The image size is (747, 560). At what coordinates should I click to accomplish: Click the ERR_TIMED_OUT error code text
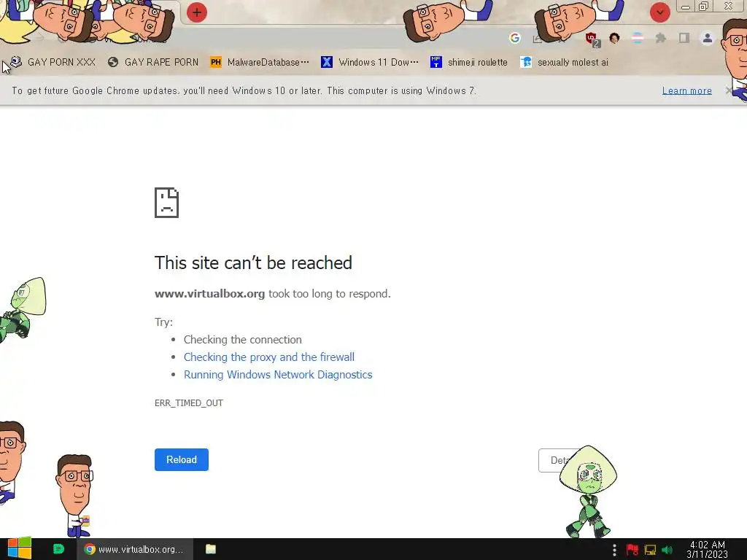(189, 402)
